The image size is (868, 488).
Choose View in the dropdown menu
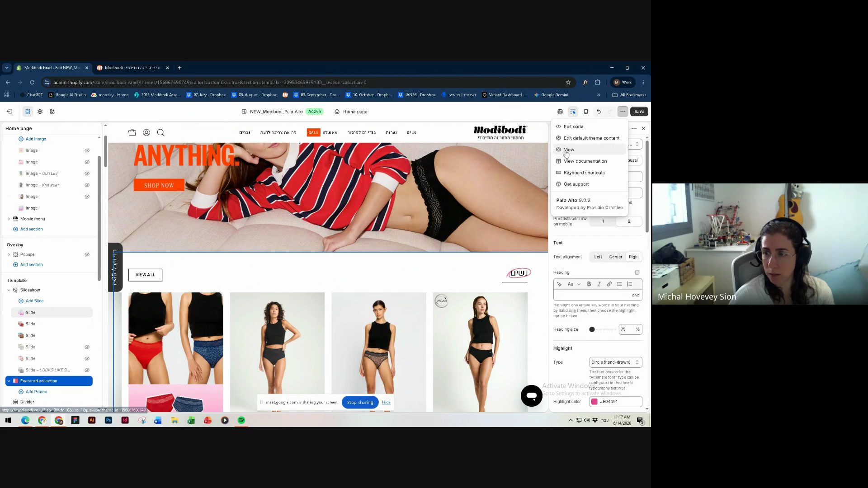point(590,150)
